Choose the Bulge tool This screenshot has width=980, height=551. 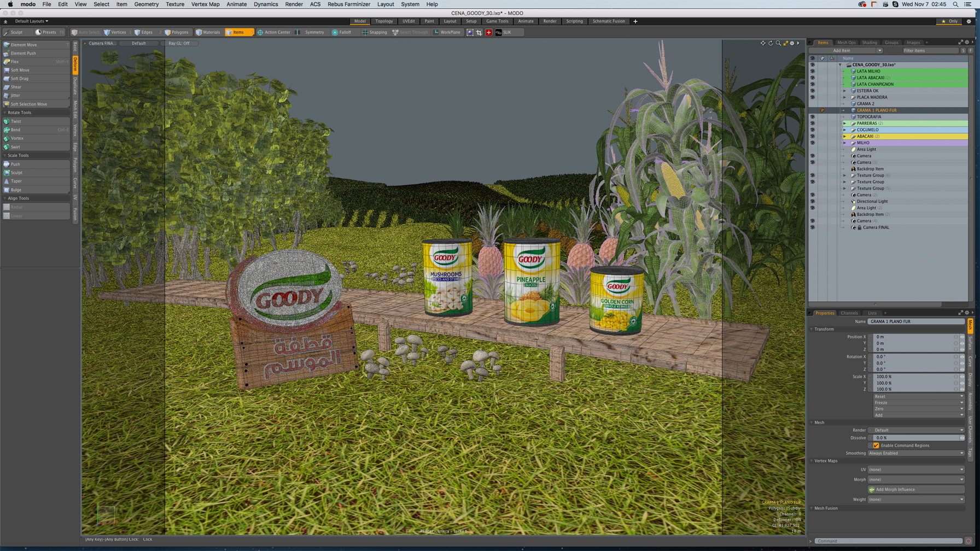coord(36,190)
